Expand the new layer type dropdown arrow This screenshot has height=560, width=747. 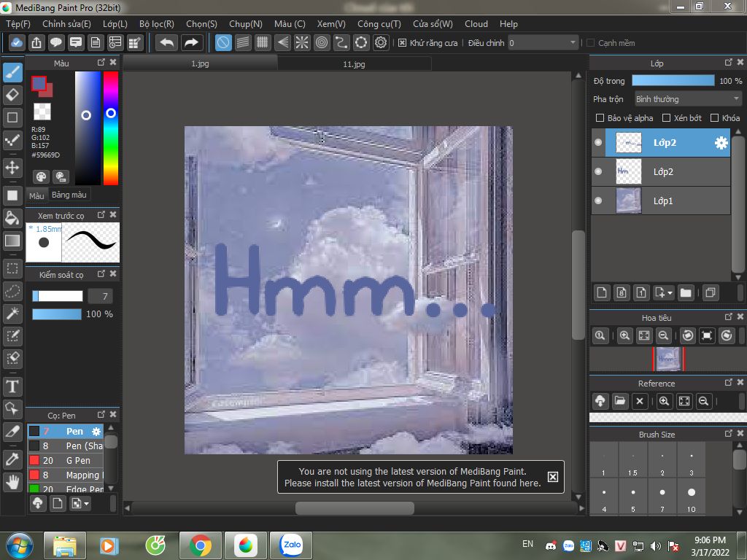tap(670, 292)
